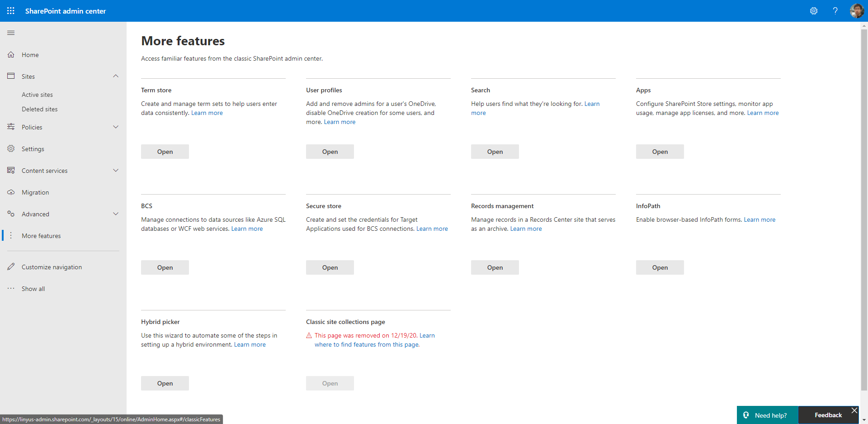Click Learn more for Secure store
This screenshot has width=868, height=424.
(x=432, y=229)
